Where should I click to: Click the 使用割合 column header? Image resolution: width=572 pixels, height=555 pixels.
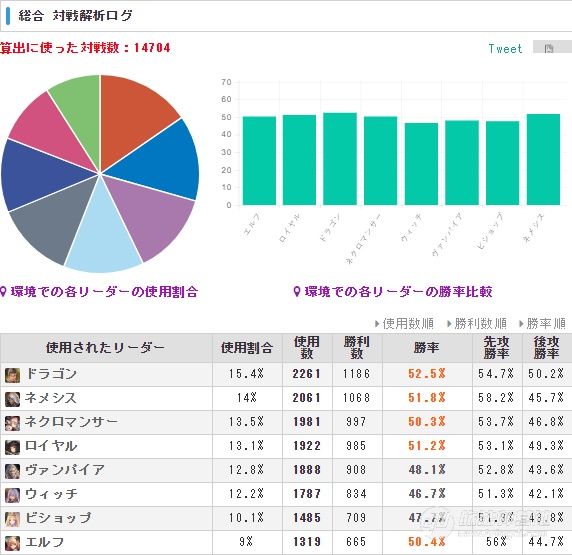(247, 348)
